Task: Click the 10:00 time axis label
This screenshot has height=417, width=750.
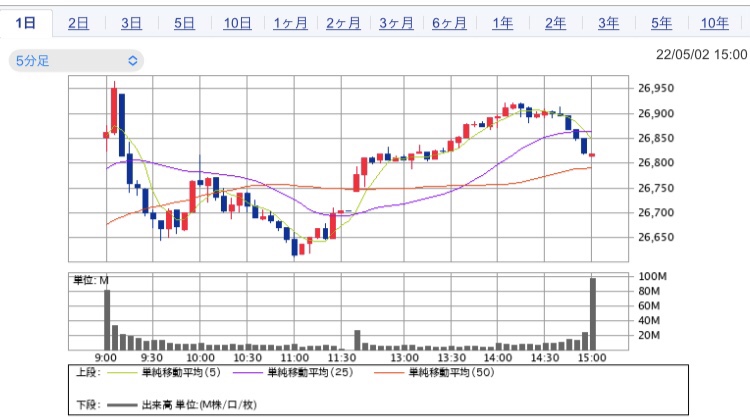Action: (200, 358)
